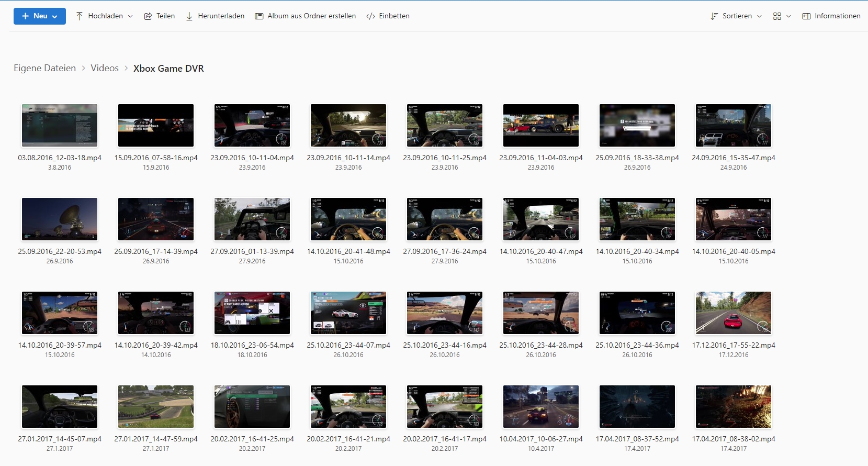Open thumbnail 25.10.2016_23-44-07.mp4
Viewport: 868px width, 466px height.
pos(348,313)
